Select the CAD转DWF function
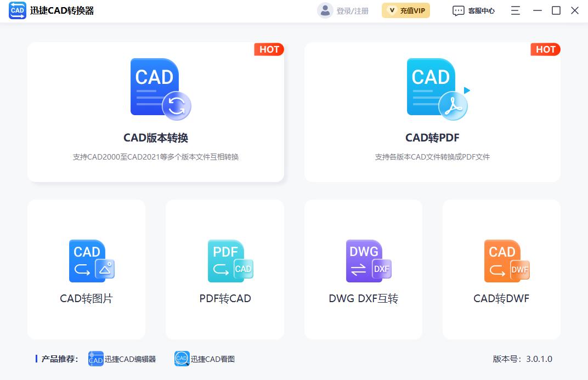 501,269
